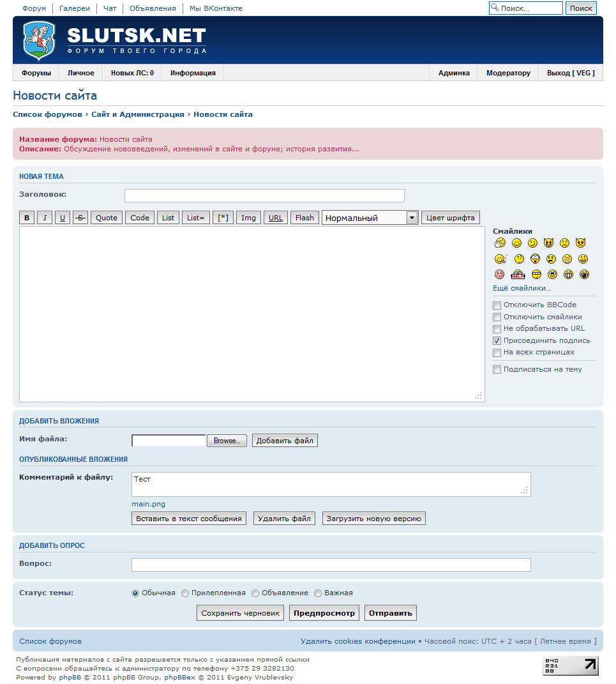The height and width of the screenshot is (684, 616).
Task: Check the Не обрабатывать URL option
Action: click(x=497, y=329)
